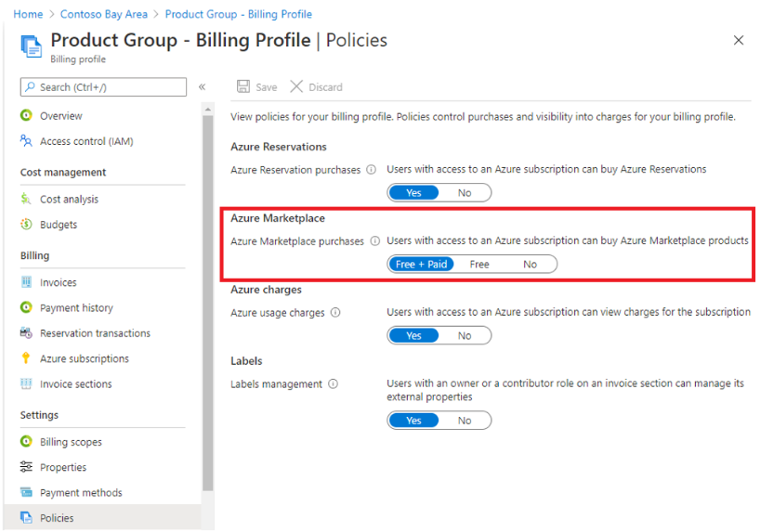Click the Azure usage charges info icon

335,313
